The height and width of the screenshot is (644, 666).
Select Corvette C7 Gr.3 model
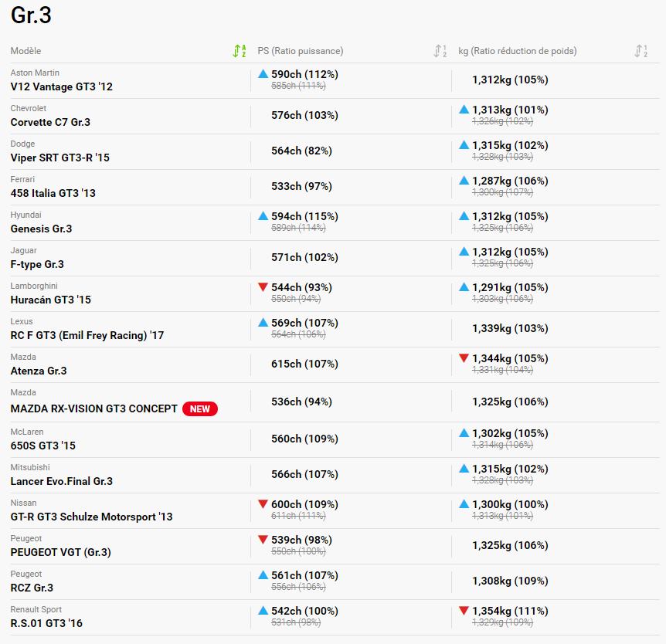click(50, 122)
